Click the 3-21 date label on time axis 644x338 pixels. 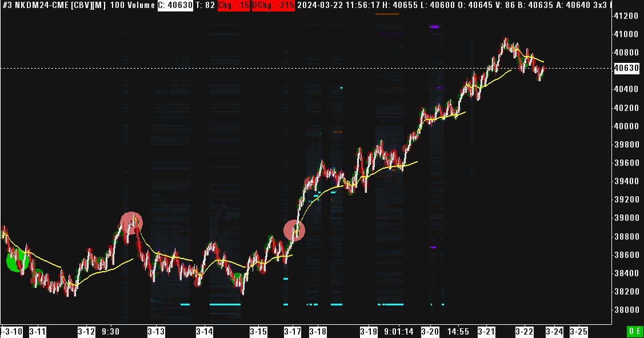[487, 331]
